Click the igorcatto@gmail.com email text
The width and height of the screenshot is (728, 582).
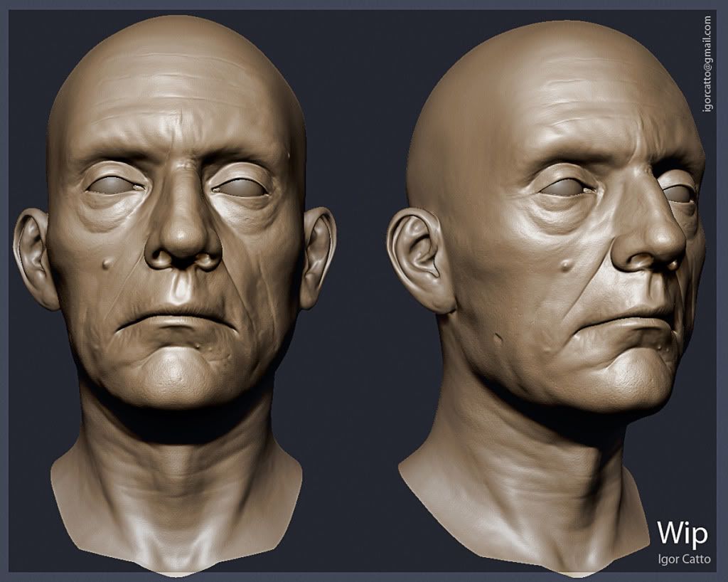[707, 65]
